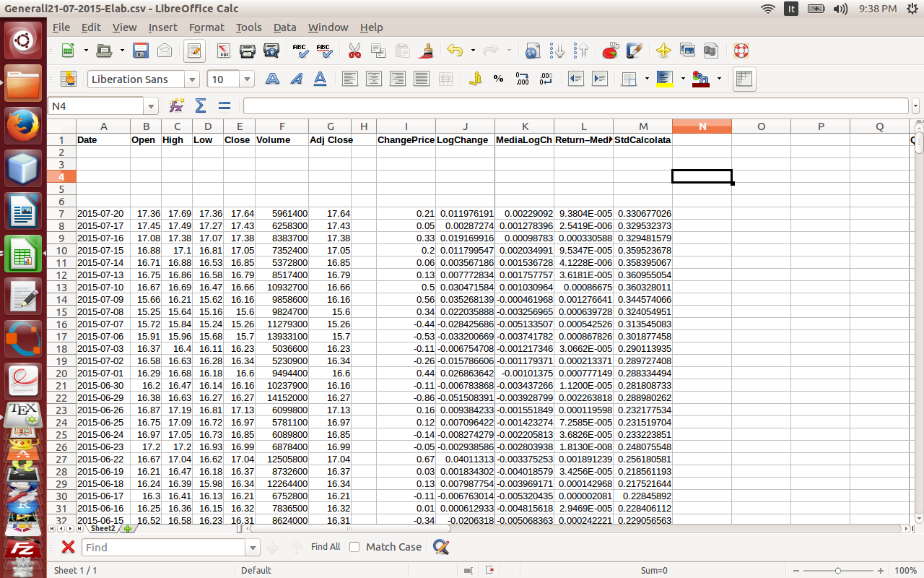
Task: Click in the Find text field
Action: pyautogui.click(x=164, y=548)
